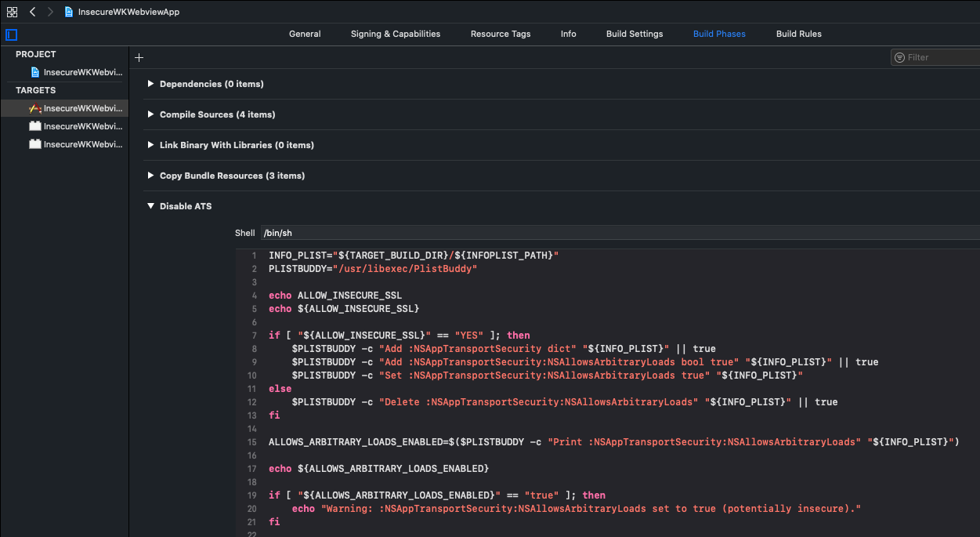This screenshot has width=980, height=537.
Task: Switch to the Resource Tags tab
Action: pos(501,34)
